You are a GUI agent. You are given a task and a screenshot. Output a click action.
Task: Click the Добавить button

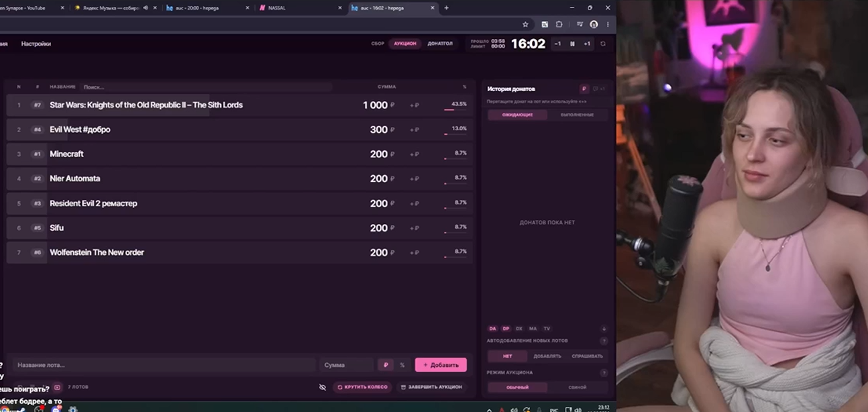point(441,365)
